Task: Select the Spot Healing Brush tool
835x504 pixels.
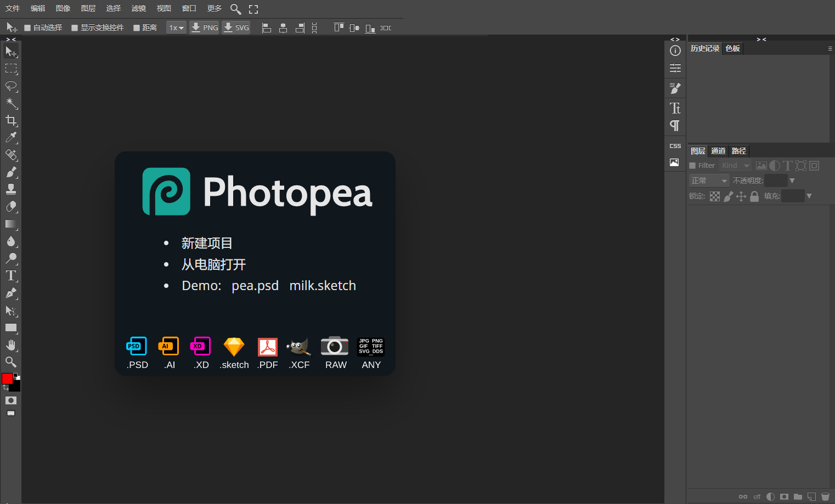Action: (x=11, y=155)
